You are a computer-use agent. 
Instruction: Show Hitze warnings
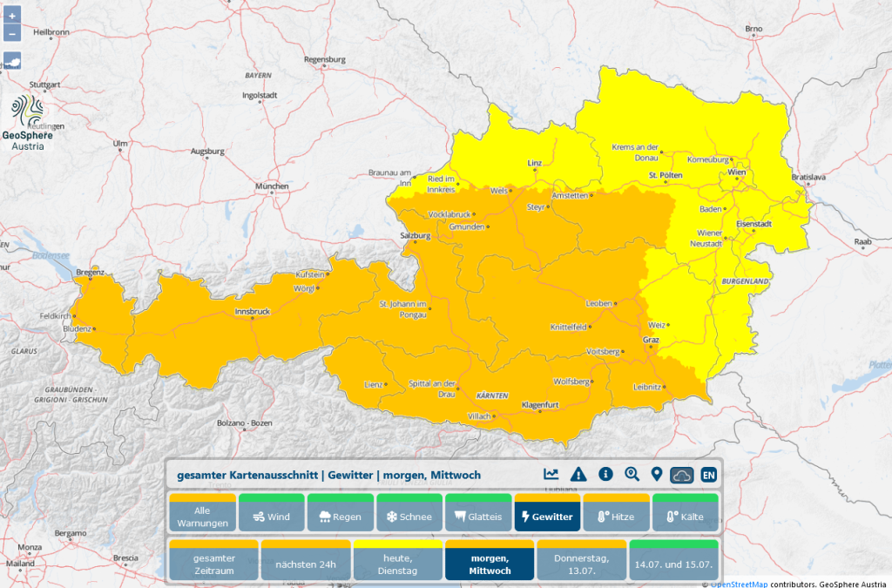(x=617, y=516)
